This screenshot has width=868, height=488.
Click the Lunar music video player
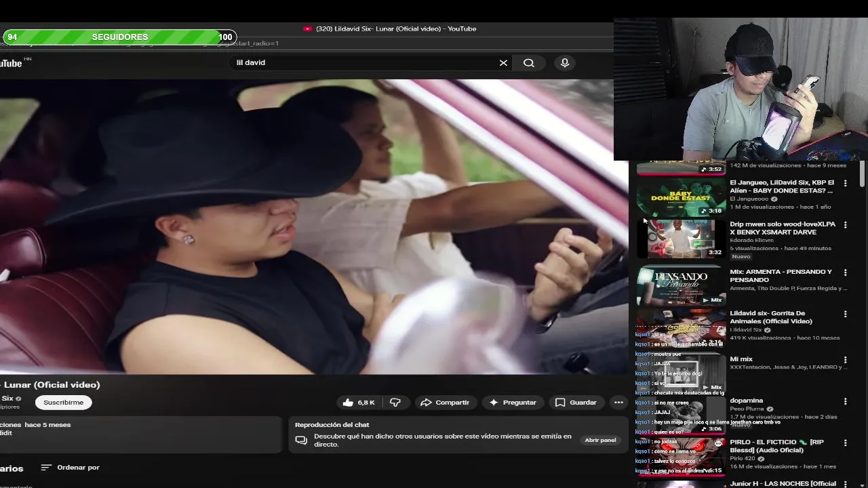[x=315, y=227]
